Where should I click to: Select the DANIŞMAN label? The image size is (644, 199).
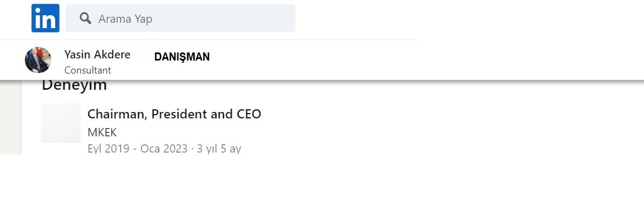182,57
